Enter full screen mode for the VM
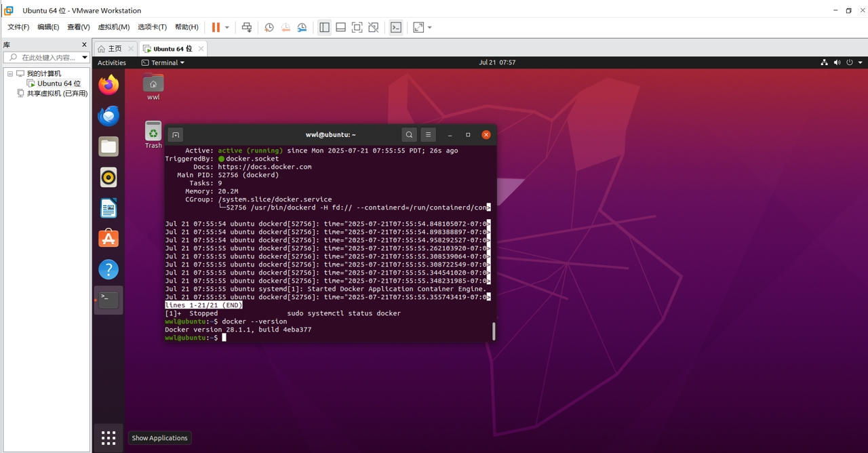This screenshot has width=868, height=453. (357, 27)
